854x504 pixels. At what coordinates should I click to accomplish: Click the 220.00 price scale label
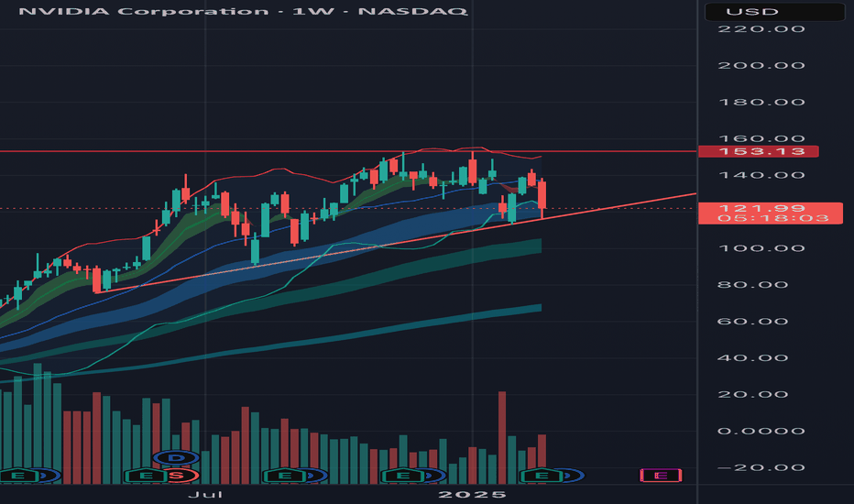[761, 29]
